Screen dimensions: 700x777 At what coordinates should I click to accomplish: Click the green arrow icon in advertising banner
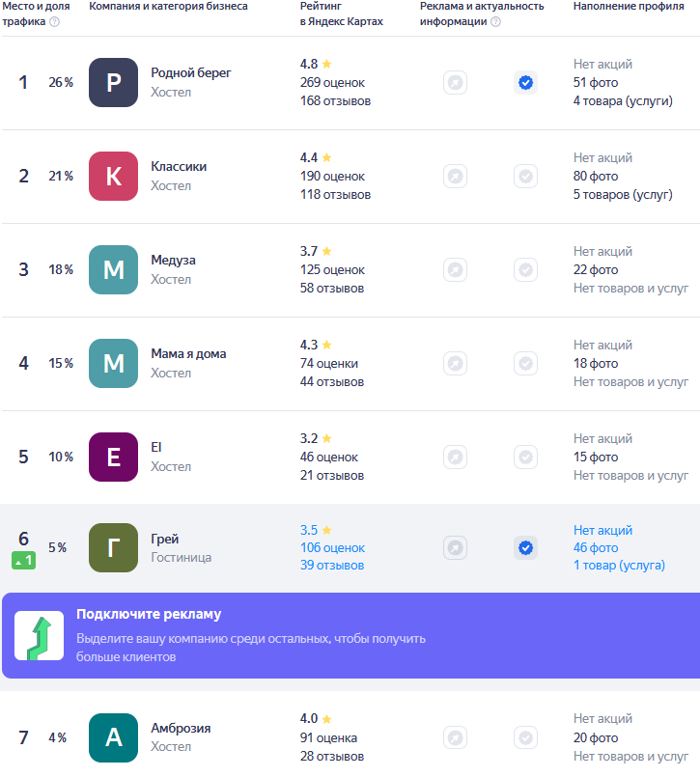pyautogui.click(x=40, y=636)
